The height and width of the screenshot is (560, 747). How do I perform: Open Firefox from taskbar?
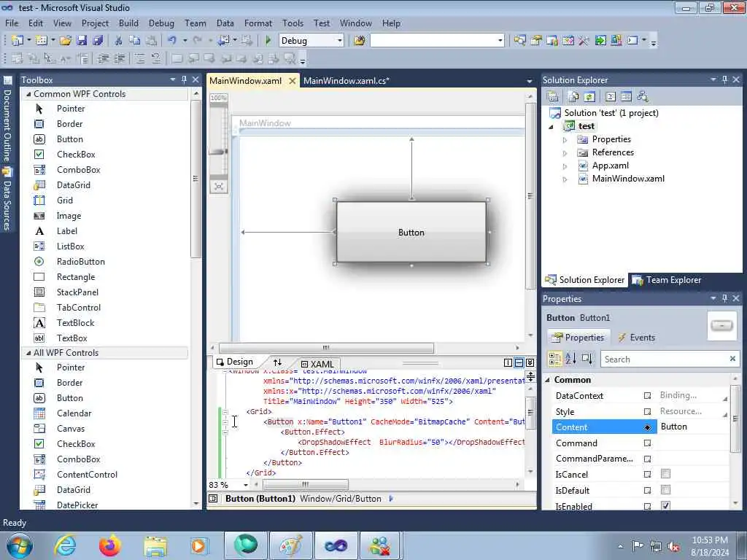(x=109, y=545)
